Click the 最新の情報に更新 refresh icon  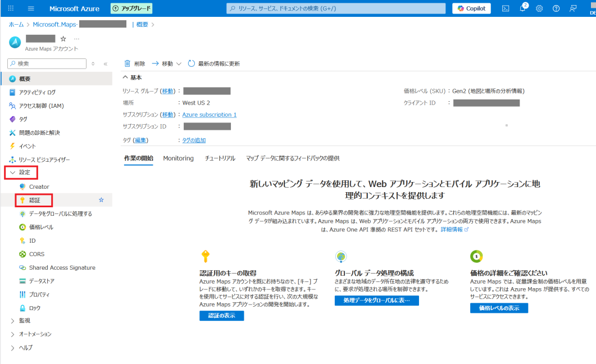192,63
